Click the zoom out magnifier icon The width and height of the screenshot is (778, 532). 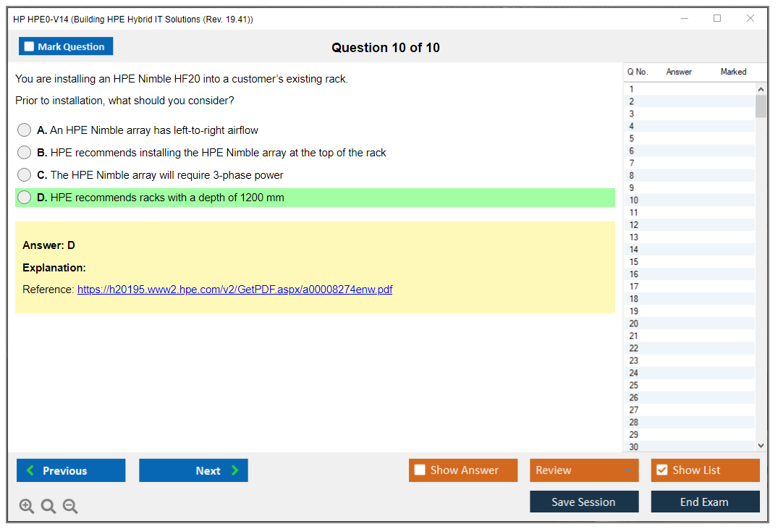pyautogui.click(x=70, y=507)
